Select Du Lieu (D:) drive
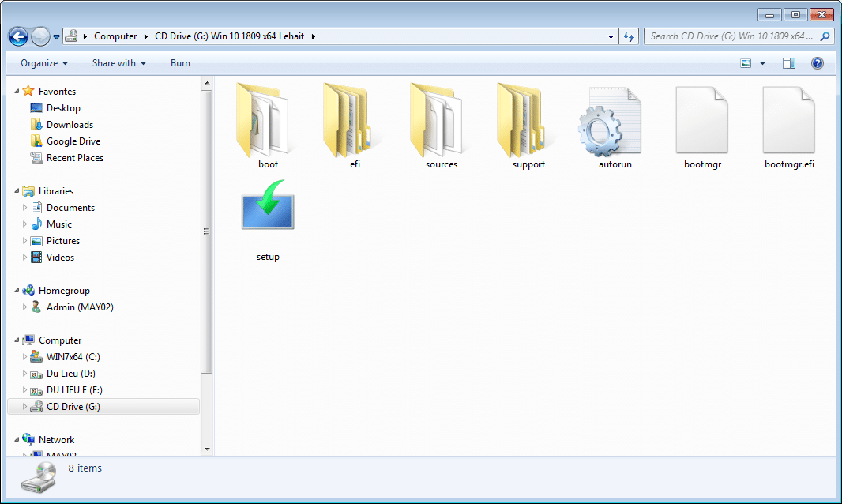This screenshot has height=504, width=842. [x=71, y=374]
